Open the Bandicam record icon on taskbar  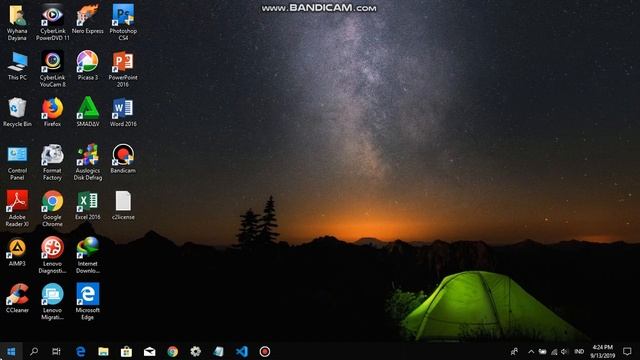(x=264, y=351)
